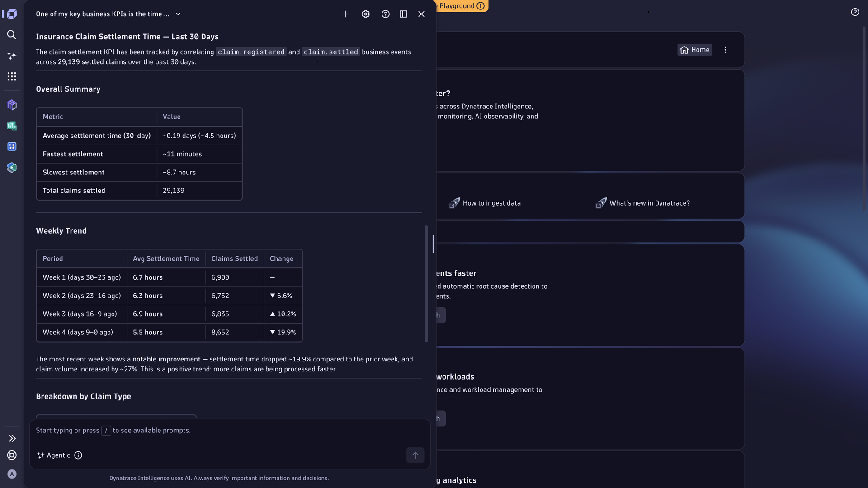Viewport: 868px width, 488px height.
Task: Click the chat panel vertical scrollbar
Action: pyautogui.click(x=426, y=284)
